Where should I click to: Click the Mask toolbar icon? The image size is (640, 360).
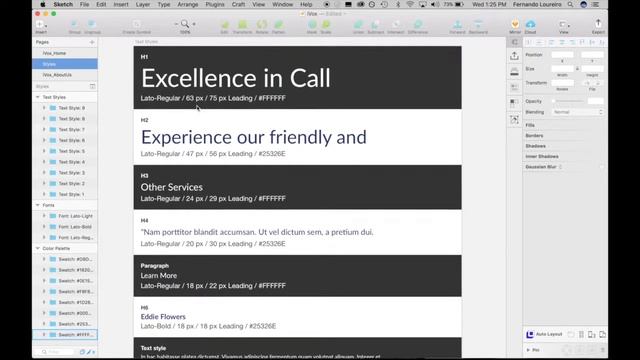point(312,25)
